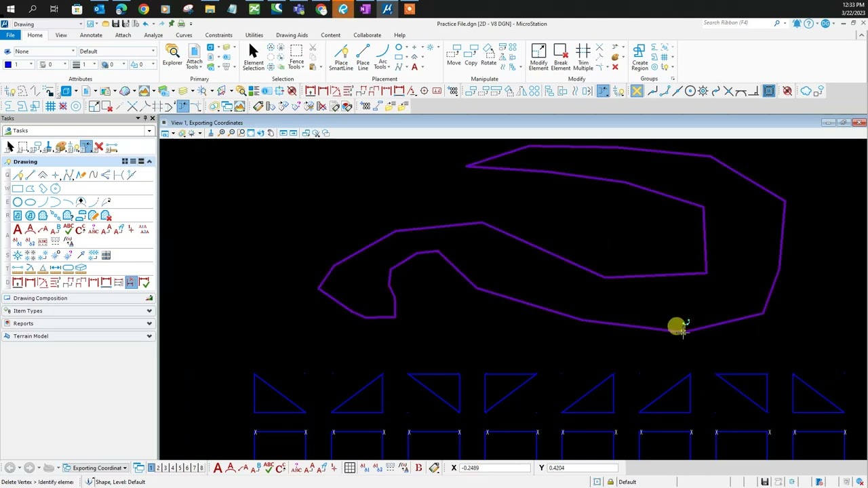Open the Analyze ribbon tab
Image resolution: width=868 pixels, height=488 pixels.
(x=153, y=35)
